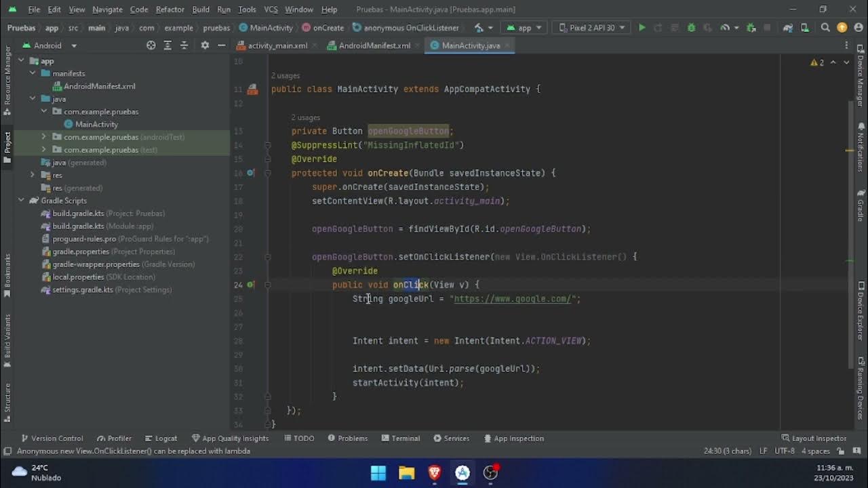Click gutter override icon on line 16

251,173
